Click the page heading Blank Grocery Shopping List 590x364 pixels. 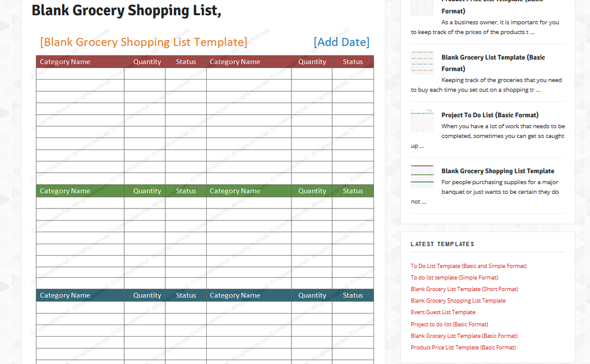pyautogui.click(x=126, y=10)
